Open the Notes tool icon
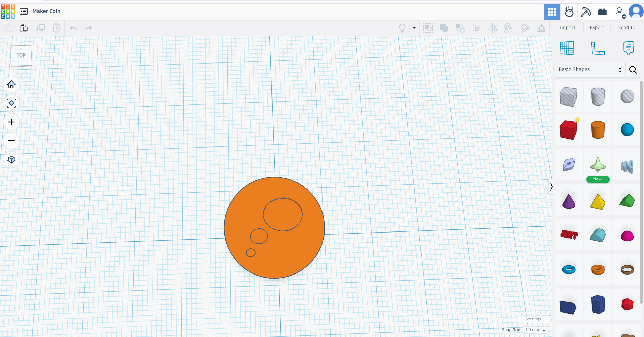Screen dimensions: 644x337 628,48
